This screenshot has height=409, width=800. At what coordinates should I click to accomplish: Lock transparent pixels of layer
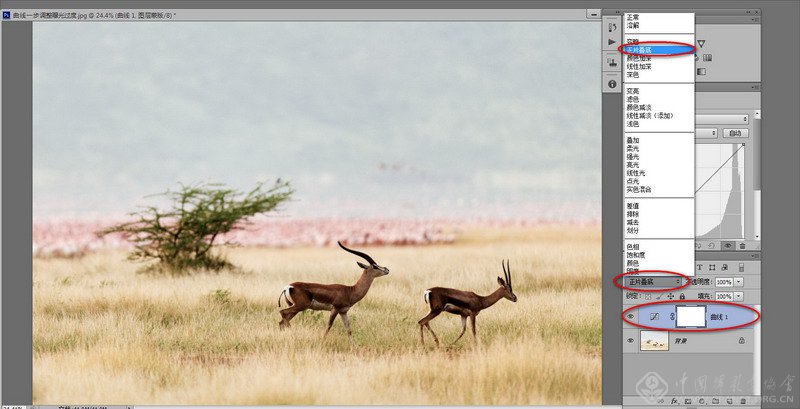pos(648,296)
